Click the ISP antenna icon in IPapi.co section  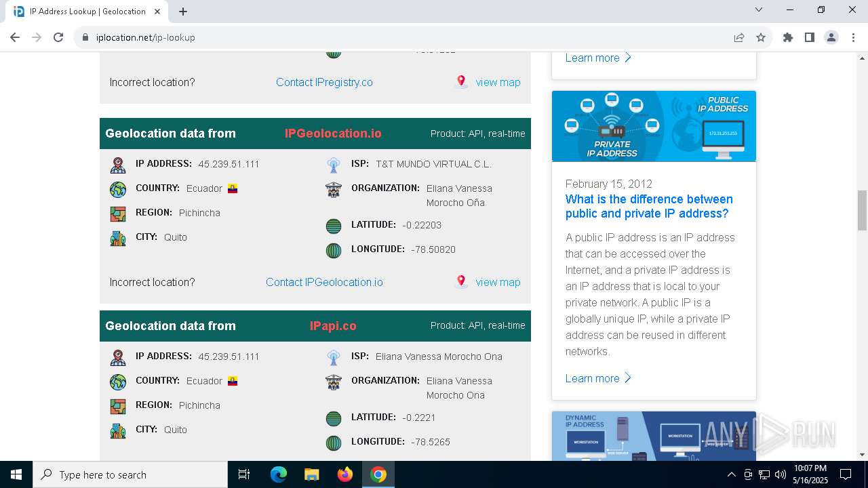(333, 357)
